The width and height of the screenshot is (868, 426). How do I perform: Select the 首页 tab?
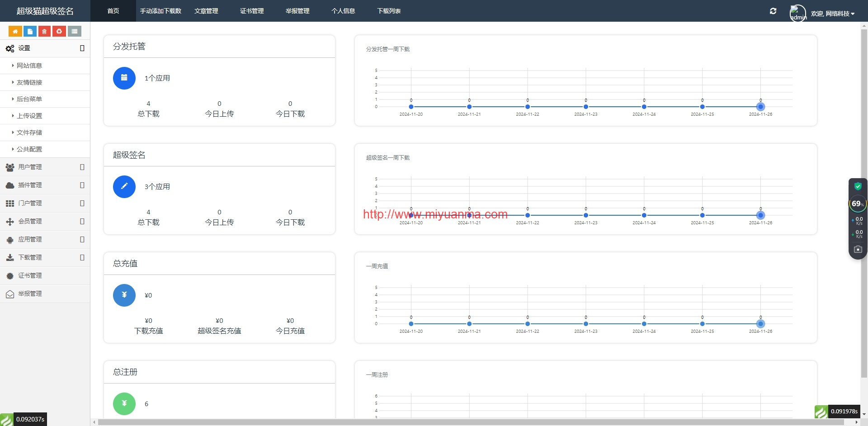click(x=113, y=11)
